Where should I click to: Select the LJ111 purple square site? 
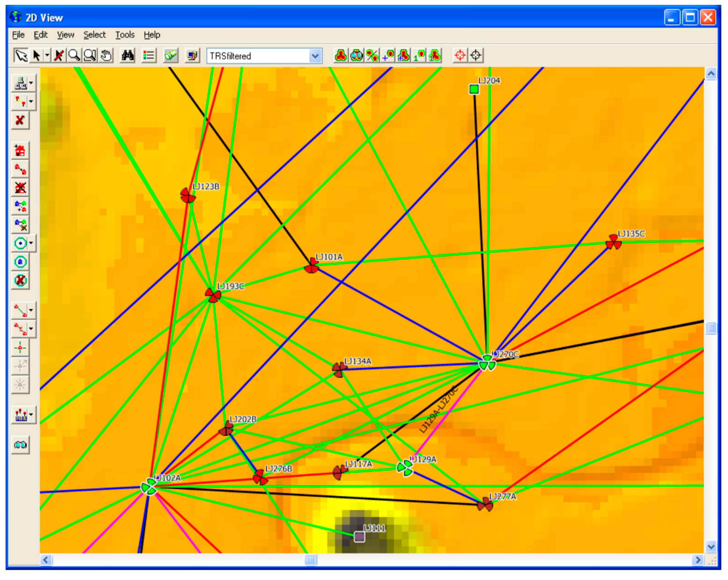359,536
